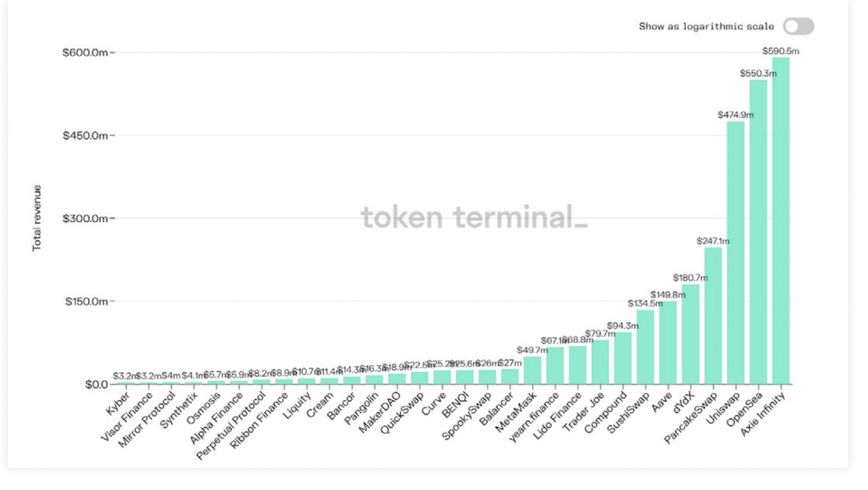Select the $474.9m label above Uniswap
Image resolution: width=868 pixels, height=490 pixels.
click(x=736, y=114)
